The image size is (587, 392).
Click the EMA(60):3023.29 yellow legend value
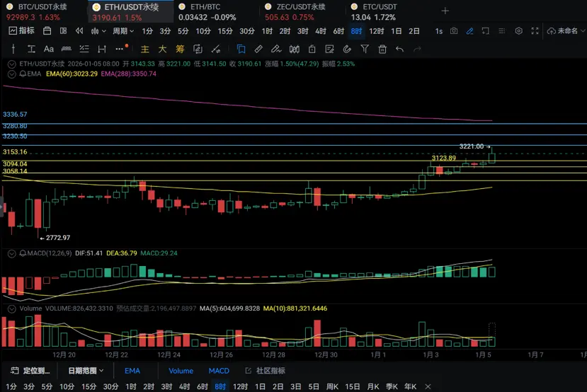click(72, 74)
